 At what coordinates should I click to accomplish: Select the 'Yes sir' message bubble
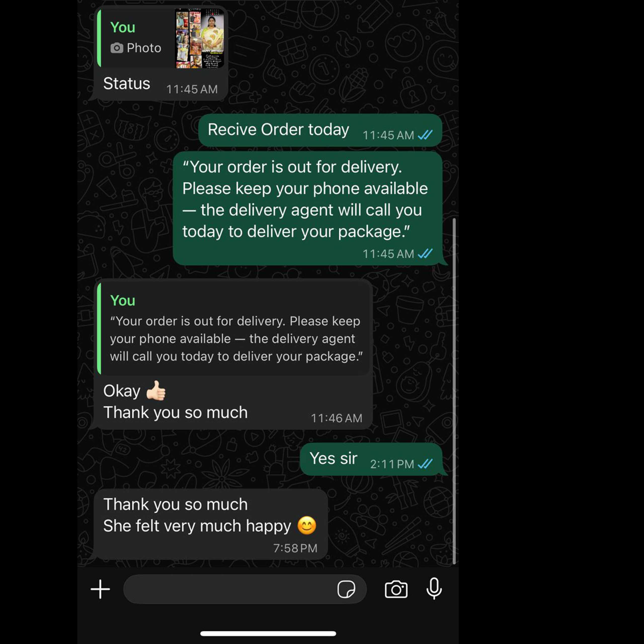pos(371,459)
